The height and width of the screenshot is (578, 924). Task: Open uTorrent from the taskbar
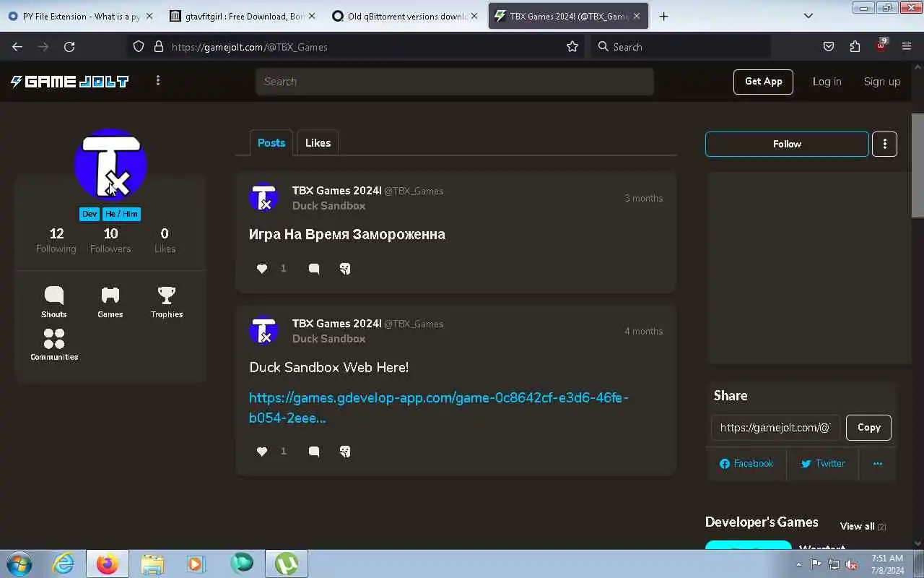click(x=287, y=564)
